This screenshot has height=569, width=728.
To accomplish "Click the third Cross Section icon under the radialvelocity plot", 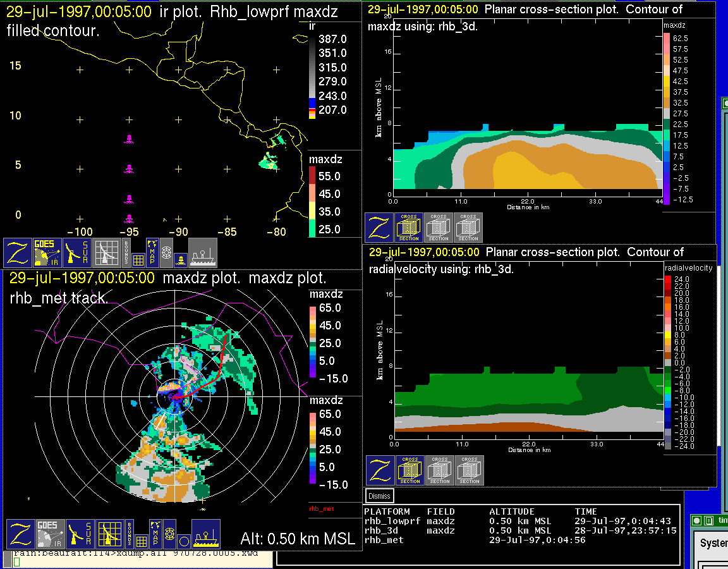I will coord(470,470).
